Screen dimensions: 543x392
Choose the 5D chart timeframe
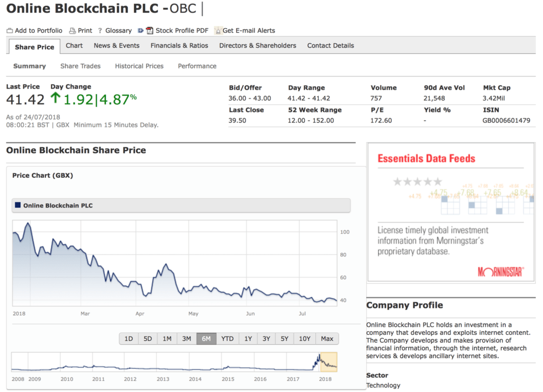click(x=147, y=338)
